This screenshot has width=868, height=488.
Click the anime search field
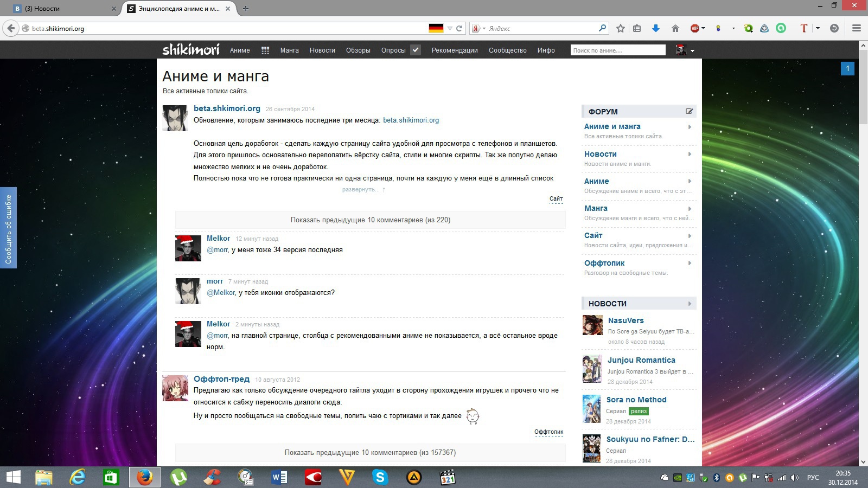click(617, 50)
